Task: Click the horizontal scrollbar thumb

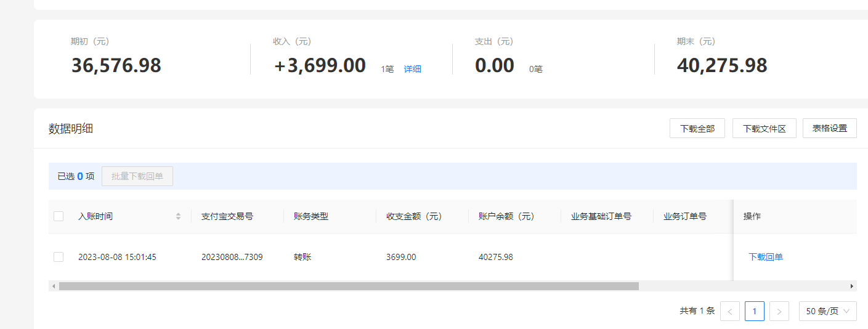Action: (349, 286)
